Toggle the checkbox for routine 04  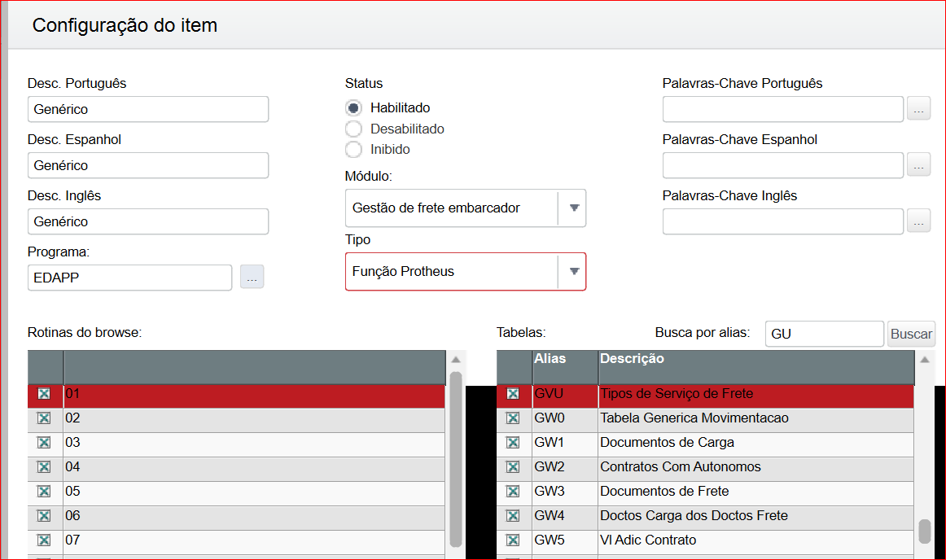44,467
